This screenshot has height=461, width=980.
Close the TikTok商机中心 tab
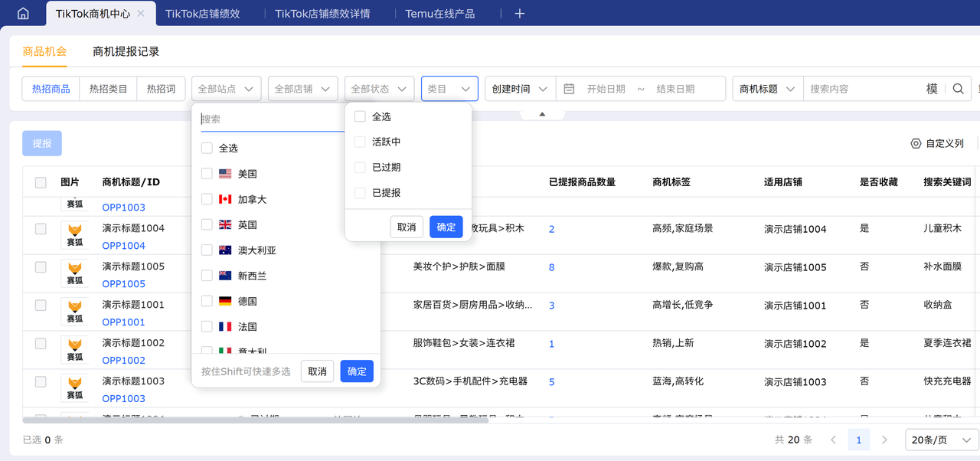point(140,14)
